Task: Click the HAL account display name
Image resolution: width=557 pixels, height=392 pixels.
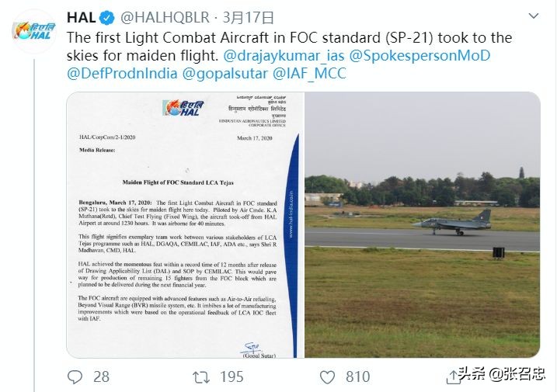Action: (x=82, y=17)
